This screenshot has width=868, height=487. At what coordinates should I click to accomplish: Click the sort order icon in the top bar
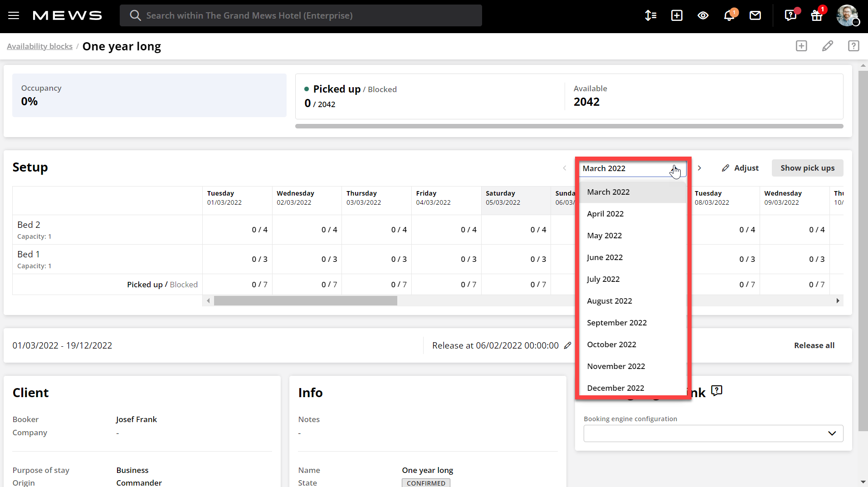651,15
